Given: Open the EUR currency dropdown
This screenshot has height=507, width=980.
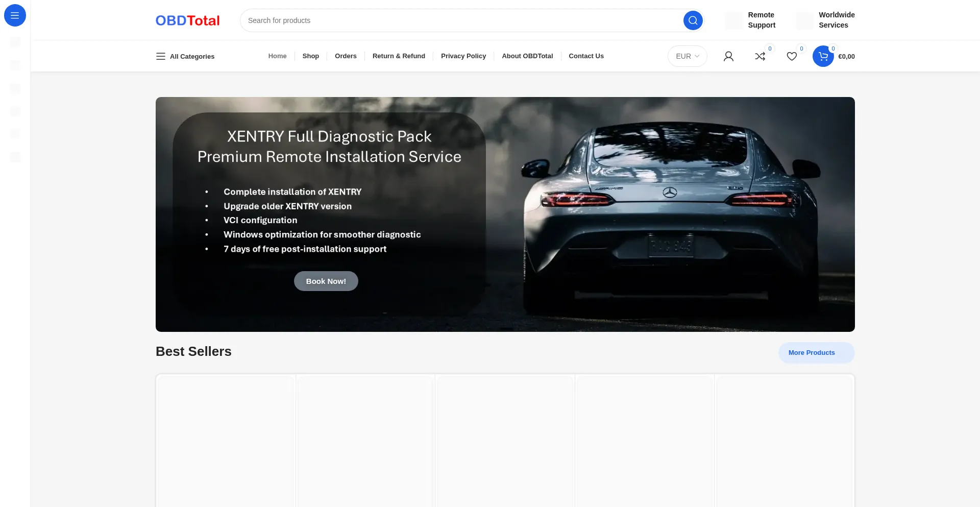Looking at the screenshot, I should point(687,56).
